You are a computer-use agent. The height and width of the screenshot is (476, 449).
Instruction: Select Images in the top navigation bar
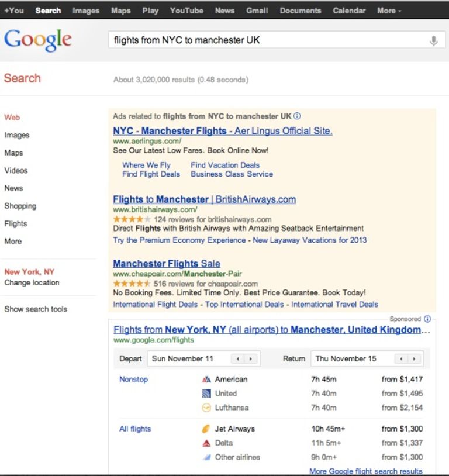pyautogui.click(x=86, y=11)
